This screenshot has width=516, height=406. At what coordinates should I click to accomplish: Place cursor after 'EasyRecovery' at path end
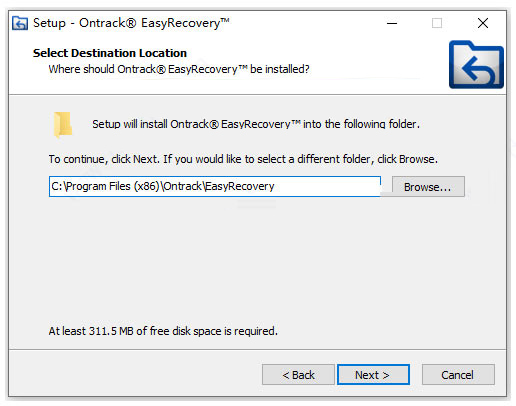[275, 186]
